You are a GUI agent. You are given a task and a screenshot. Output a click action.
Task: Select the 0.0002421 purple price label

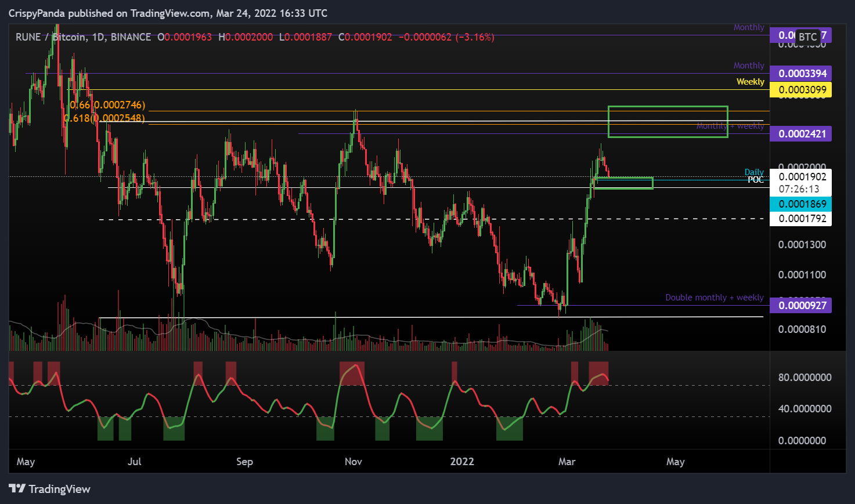[x=801, y=134]
